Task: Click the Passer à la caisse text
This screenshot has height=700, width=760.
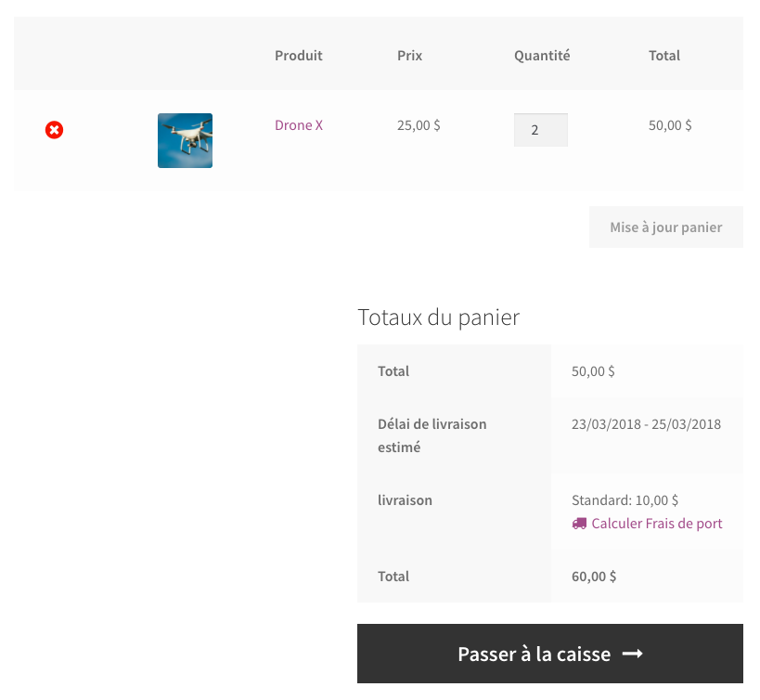Action: point(534,655)
